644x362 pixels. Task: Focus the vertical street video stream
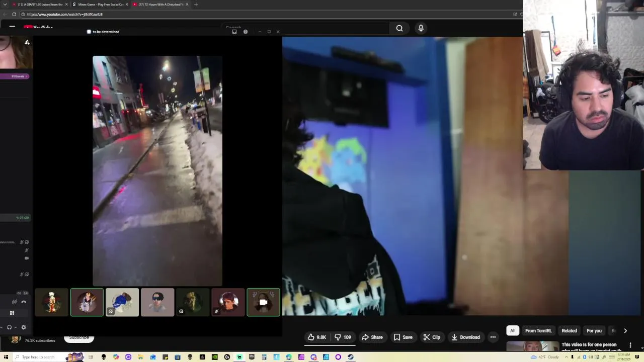coord(157,170)
